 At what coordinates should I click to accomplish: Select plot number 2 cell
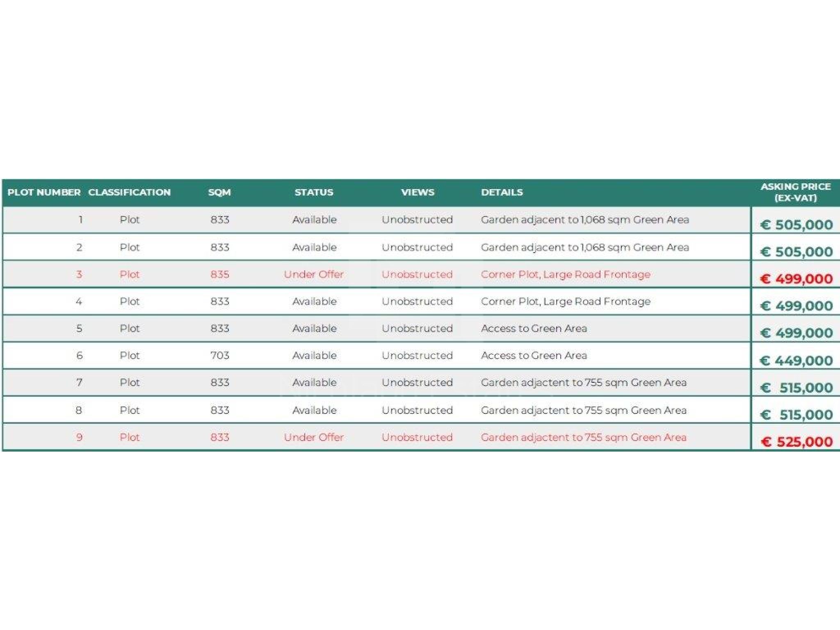79,247
